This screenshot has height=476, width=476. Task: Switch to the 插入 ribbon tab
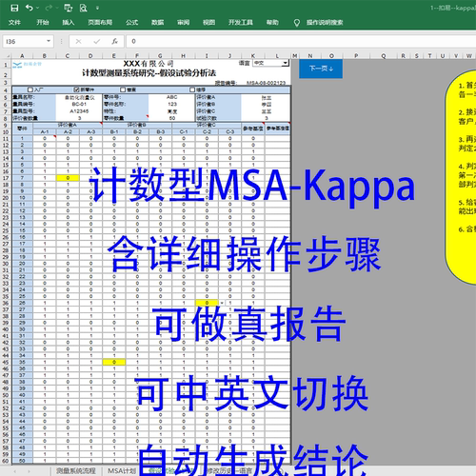68,22
